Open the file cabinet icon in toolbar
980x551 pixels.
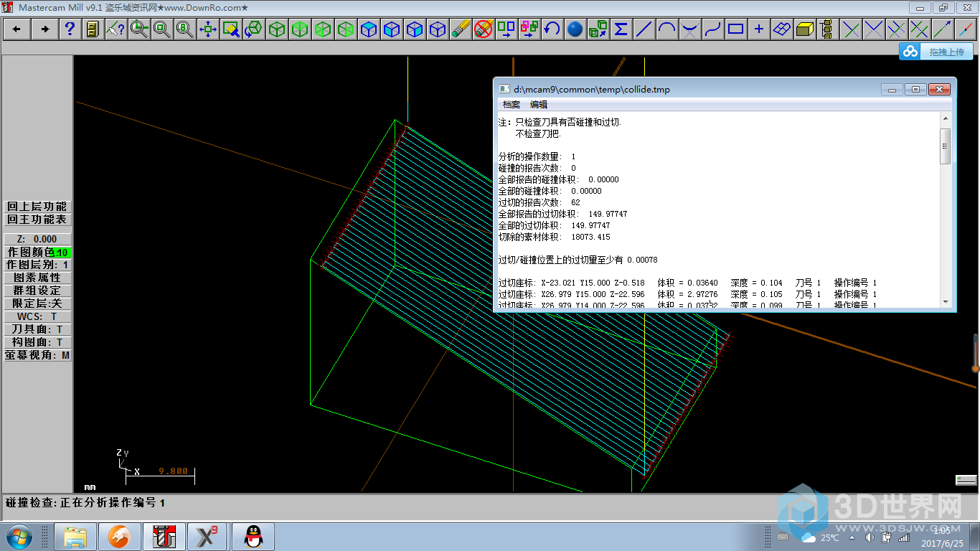(x=93, y=29)
